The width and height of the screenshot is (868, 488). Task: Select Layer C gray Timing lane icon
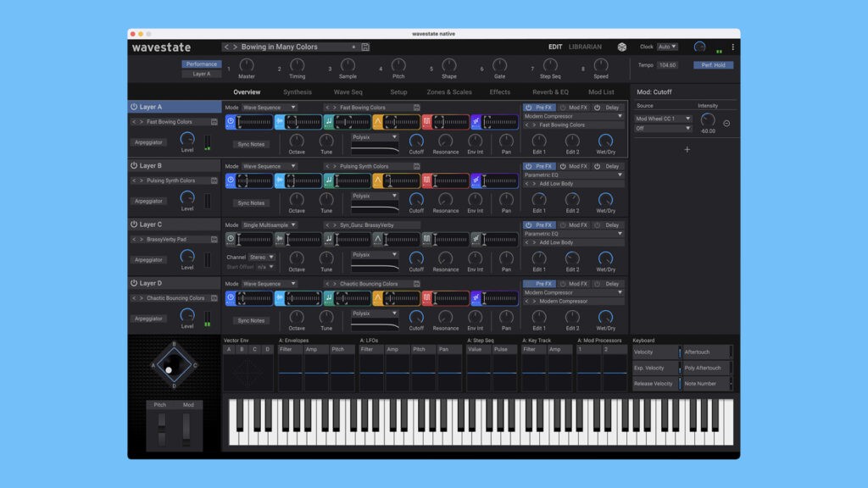(231, 239)
